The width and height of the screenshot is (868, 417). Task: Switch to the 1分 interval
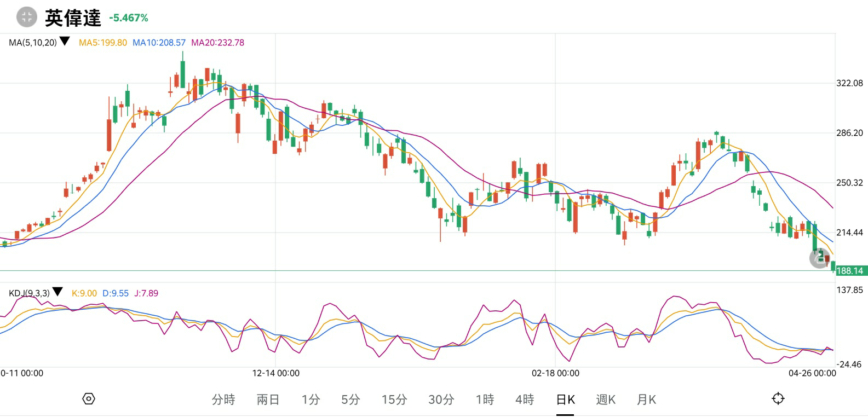click(x=311, y=400)
